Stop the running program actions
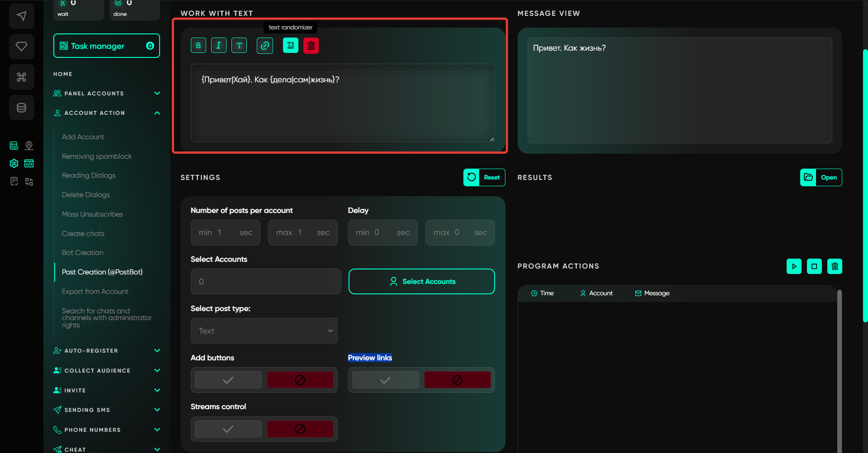The height and width of the screenshot is (453, 868). [814, 266]
